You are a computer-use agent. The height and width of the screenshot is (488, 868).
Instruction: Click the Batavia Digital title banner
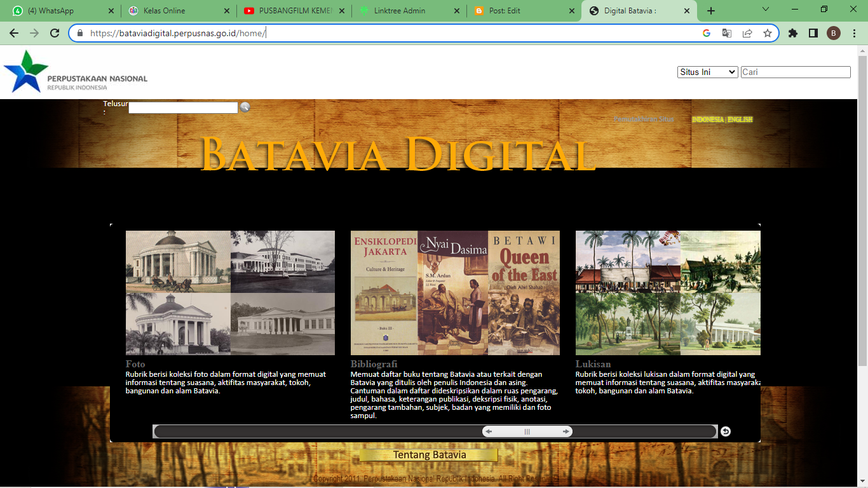coord(398,154)
